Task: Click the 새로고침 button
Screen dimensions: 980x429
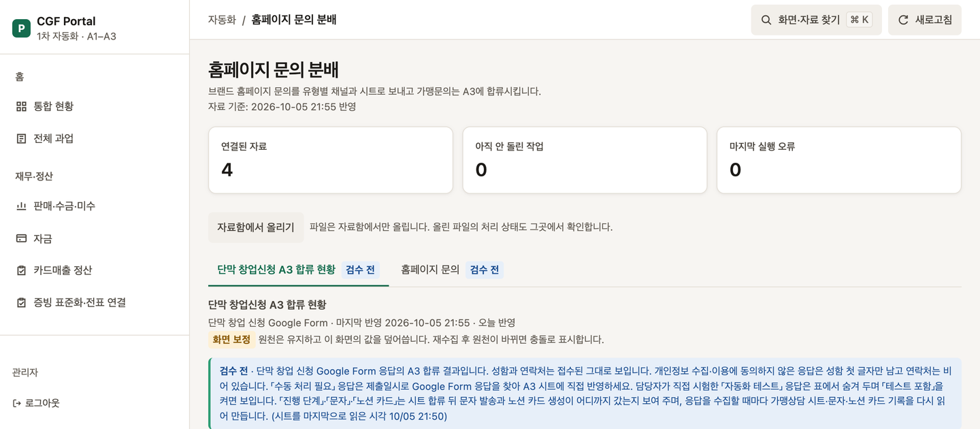Action: pyautogui.click(x=925, y=20)
